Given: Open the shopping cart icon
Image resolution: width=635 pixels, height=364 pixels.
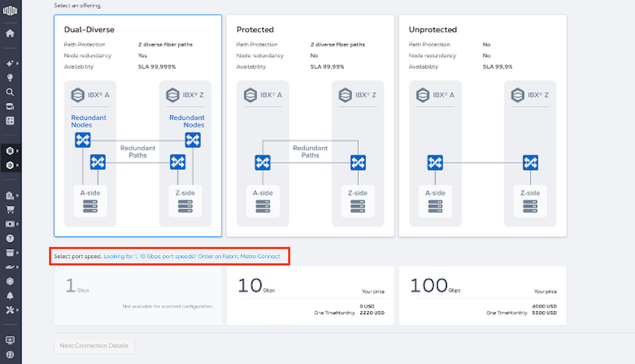Looking at the screenshot, I should click(x=10, y=209).
